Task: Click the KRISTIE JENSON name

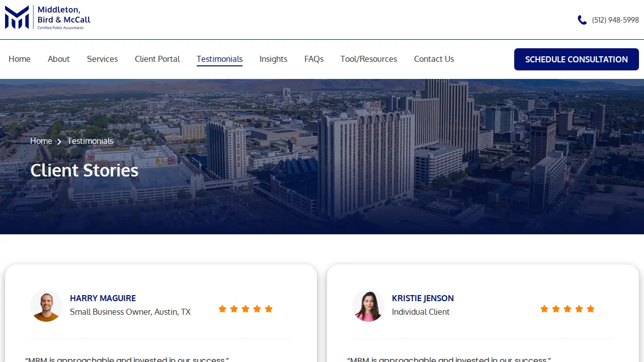Action: coord(423,298)
